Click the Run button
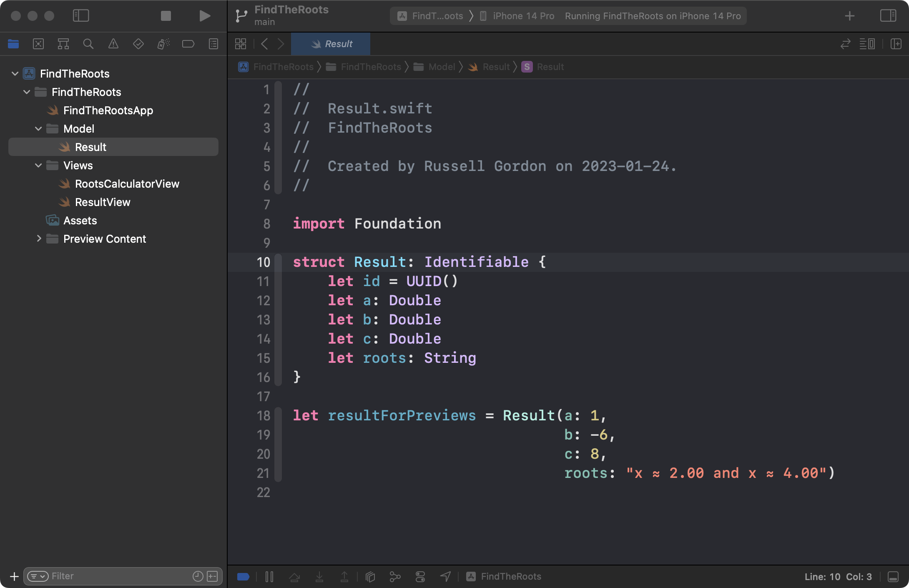 (x=204, y=16)
